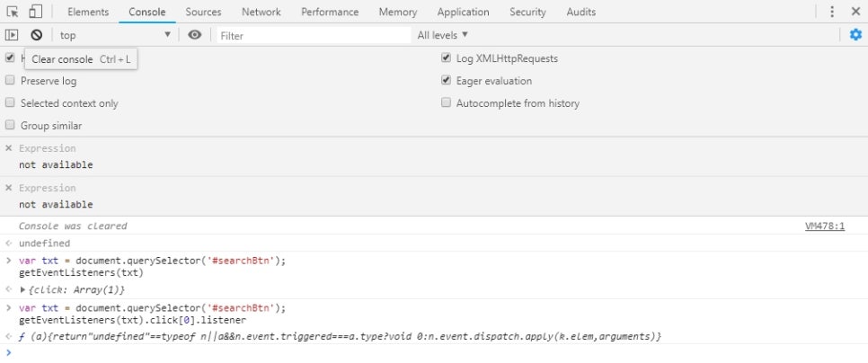Open the All levels dropdown
868x363 pixels.
[443, 35]
